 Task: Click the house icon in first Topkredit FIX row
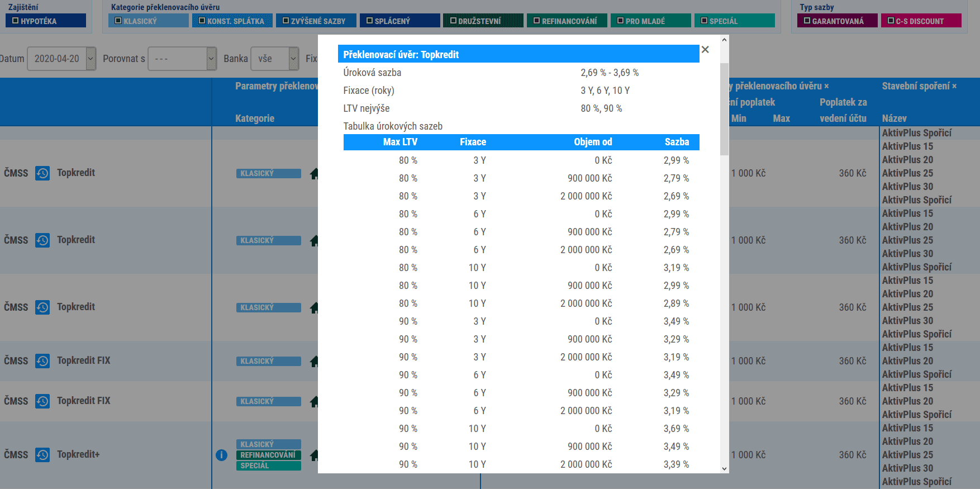(x=314, y=362)
